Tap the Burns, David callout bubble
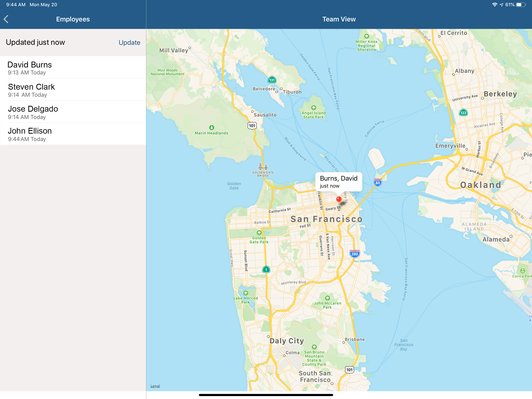The height and width of the screenshot is (399, 532). [x=338, y=182]
